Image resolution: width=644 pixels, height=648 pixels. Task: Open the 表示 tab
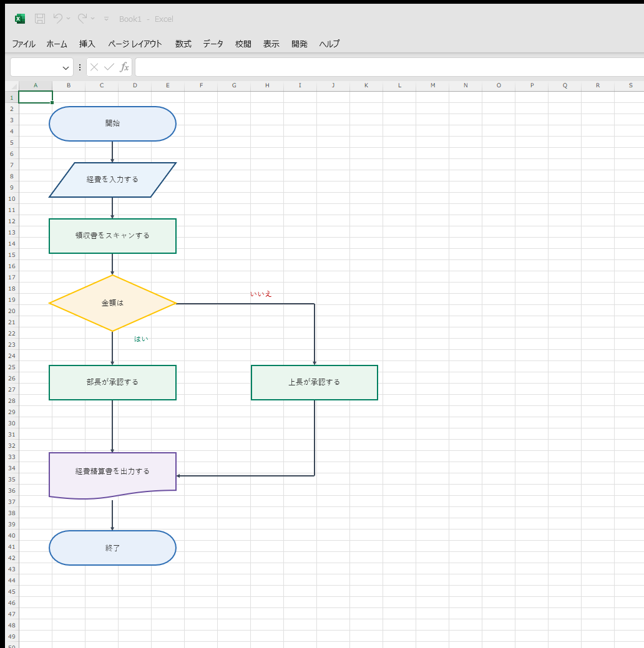coord(271,44)
